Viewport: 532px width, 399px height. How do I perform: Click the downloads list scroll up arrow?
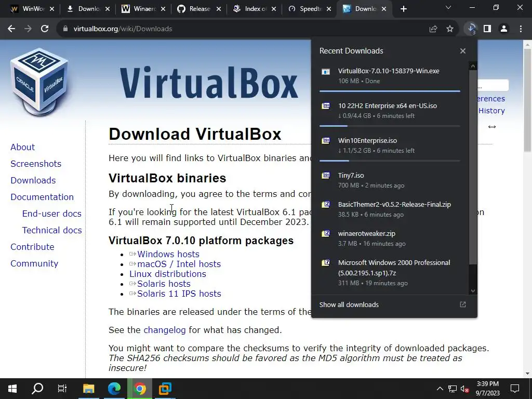coord(473,66)
